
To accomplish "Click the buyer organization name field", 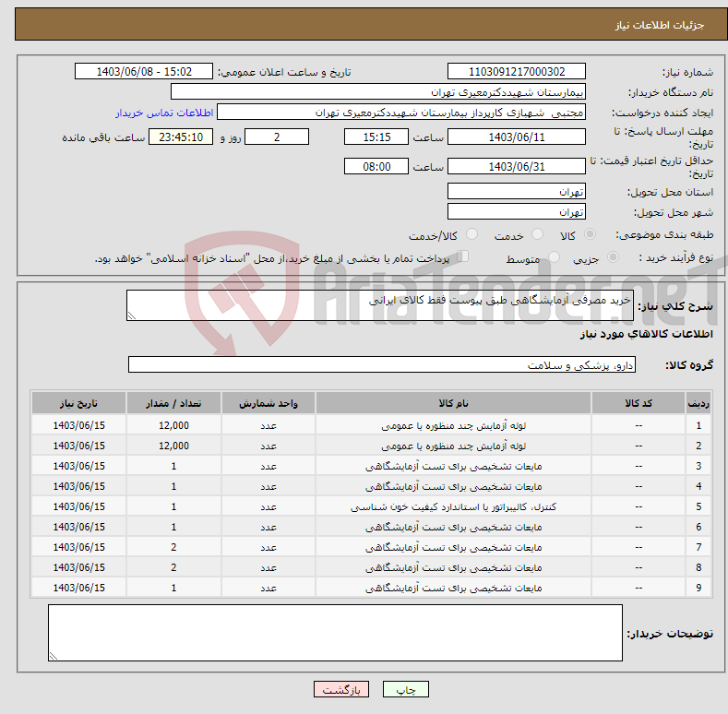I will click(x=378, y=92).
